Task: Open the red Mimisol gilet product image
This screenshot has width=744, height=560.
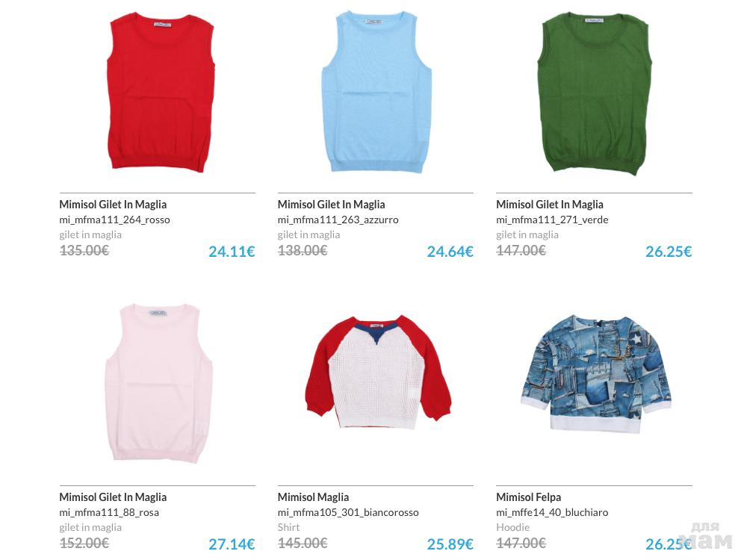Action: 161,92
